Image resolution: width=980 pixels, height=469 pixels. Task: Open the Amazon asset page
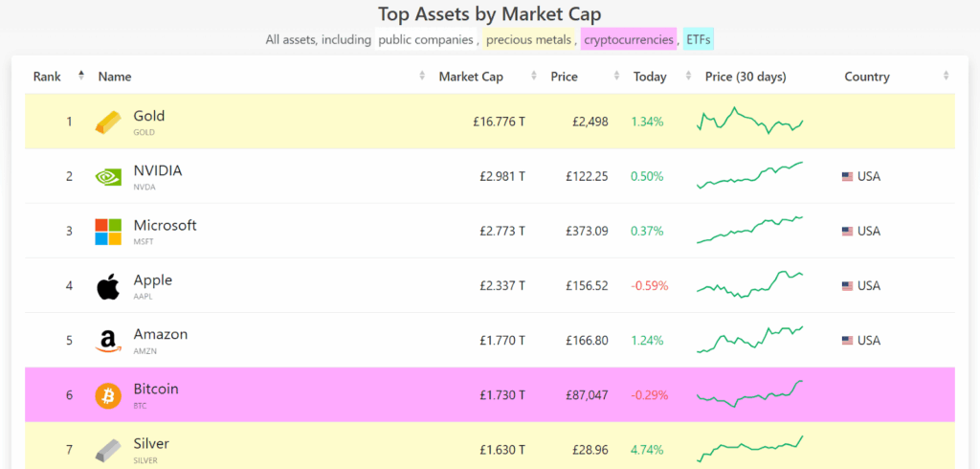[x=161, y=335]
